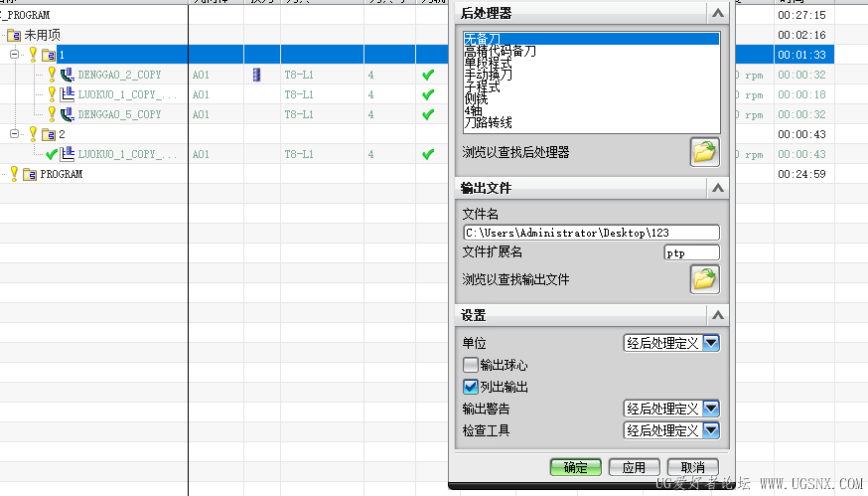The image size is (868, 496).
Task: Collapse 输出文件 section
Action: pyautogui.click(x=717, y=188)
